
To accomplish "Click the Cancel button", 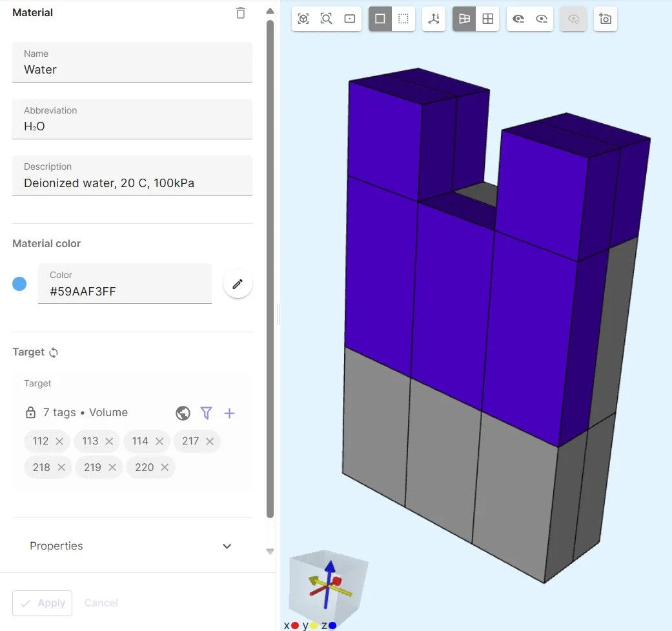I will [x=101, y=603].
